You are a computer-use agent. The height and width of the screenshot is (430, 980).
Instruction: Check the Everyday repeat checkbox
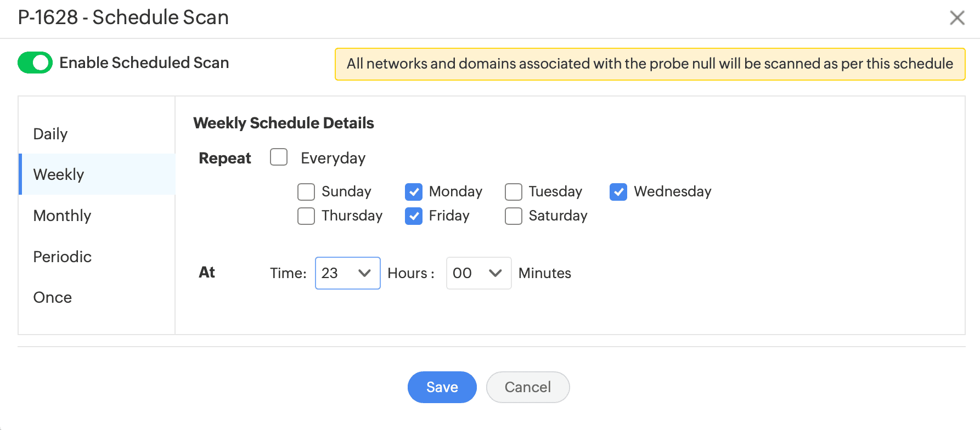coord(279,157)
